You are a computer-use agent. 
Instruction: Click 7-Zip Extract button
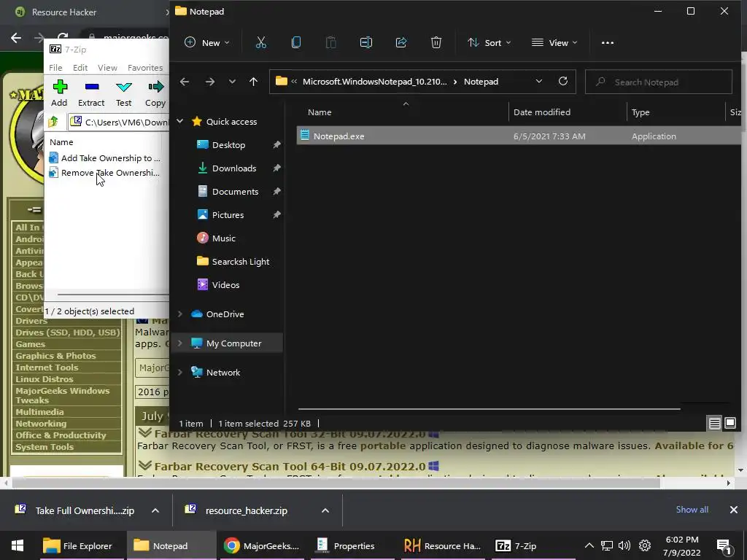click(91, 93)
